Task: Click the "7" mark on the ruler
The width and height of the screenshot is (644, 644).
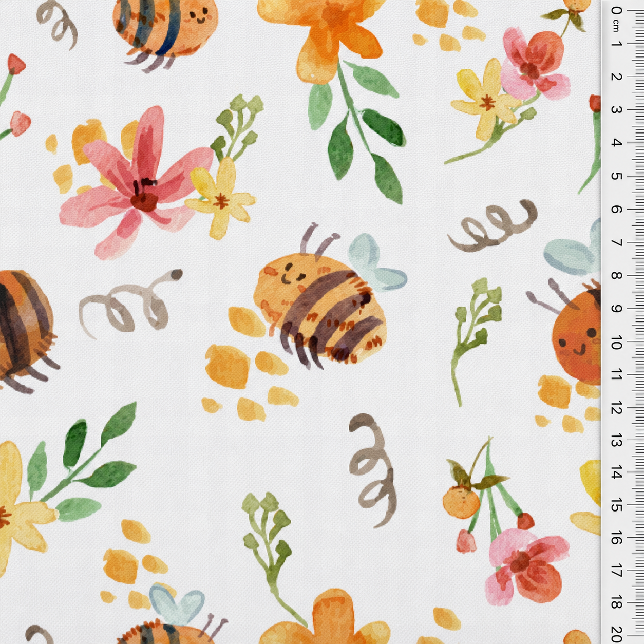Action: (x=616, y=242)
